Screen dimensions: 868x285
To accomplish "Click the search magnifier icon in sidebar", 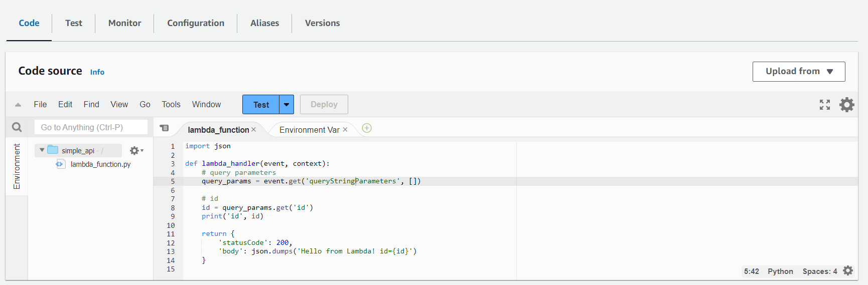I will [17, 127].
